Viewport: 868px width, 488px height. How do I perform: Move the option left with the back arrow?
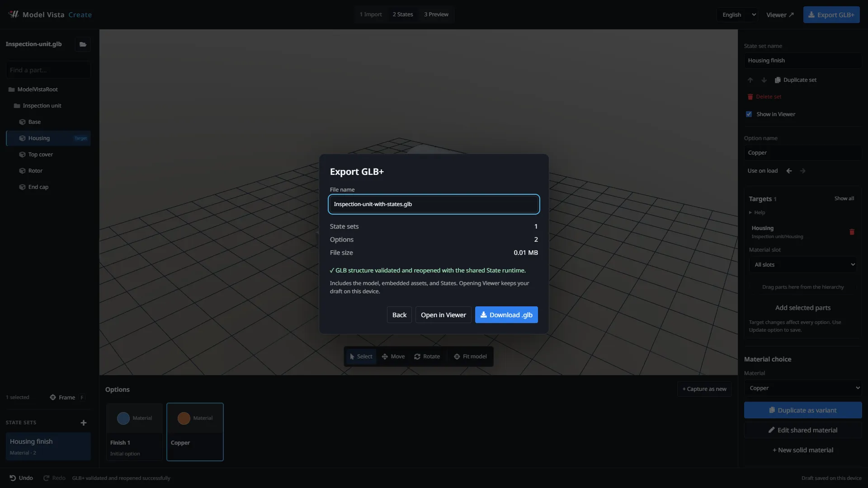pyautogui.click(x=789, y=171)
